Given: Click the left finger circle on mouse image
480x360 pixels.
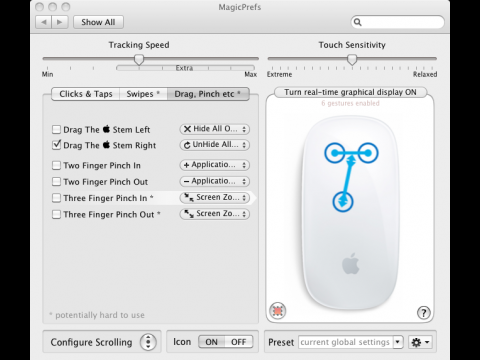Looking at the screenshot, I should [x=335, y=153].
